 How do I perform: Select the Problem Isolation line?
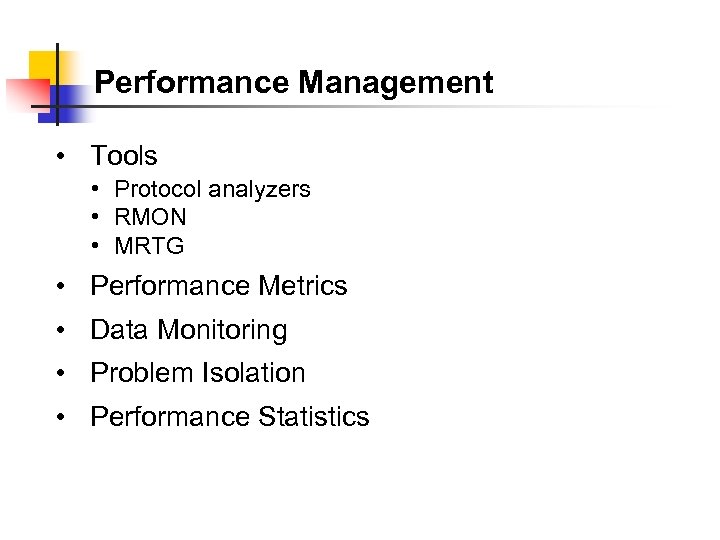pyautogui.click(x=197, y=373)
